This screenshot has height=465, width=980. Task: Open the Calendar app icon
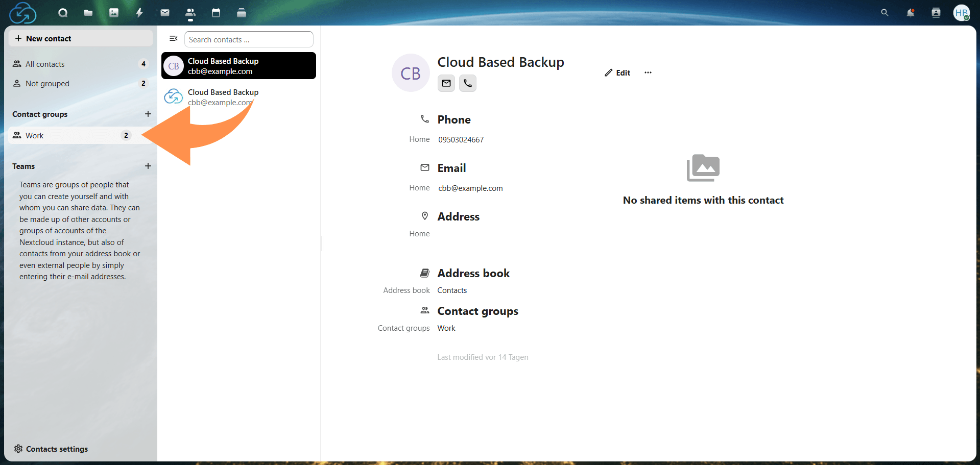216,13
